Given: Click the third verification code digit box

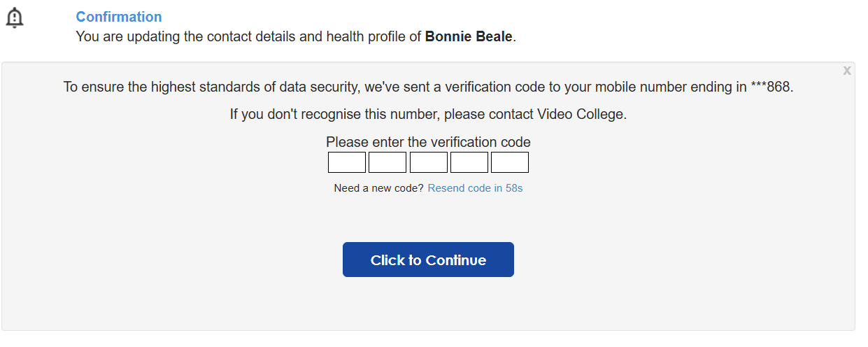Looking at the screenshot, I should click(429, 162).
